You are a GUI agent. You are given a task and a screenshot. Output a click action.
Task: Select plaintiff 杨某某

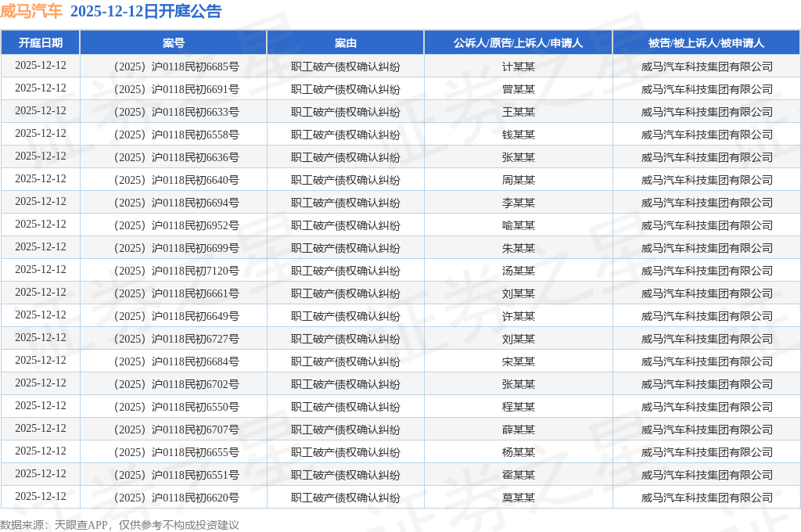click(519, 452)
